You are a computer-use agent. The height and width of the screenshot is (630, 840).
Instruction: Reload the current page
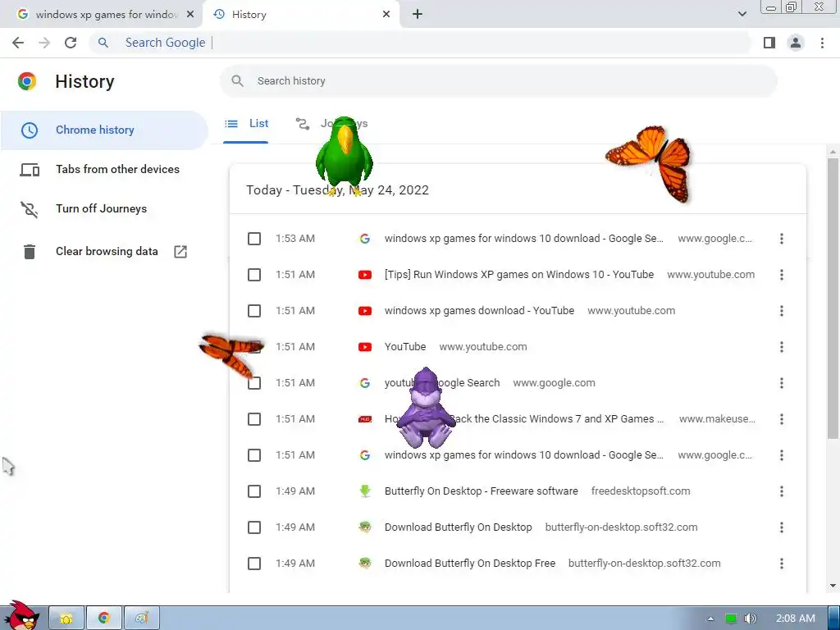[x=71, y=43]
